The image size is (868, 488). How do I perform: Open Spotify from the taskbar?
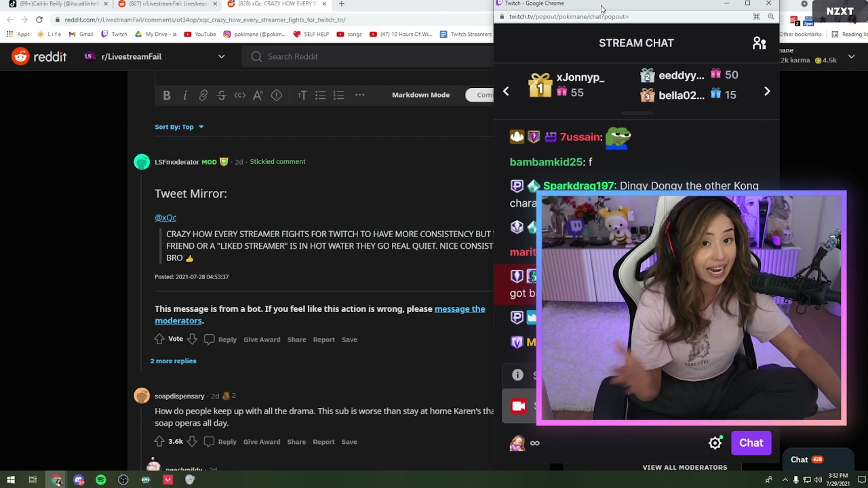(101, 480)
